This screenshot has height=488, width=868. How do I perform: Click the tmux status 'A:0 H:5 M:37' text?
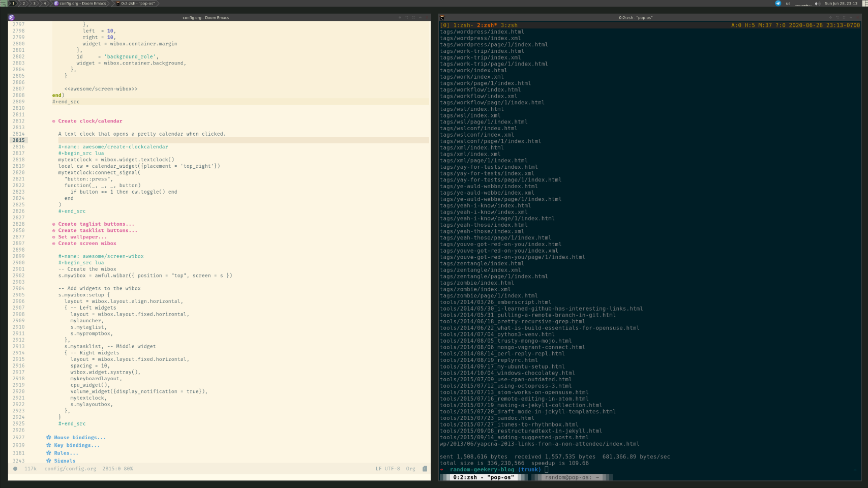tap(751, 25)
